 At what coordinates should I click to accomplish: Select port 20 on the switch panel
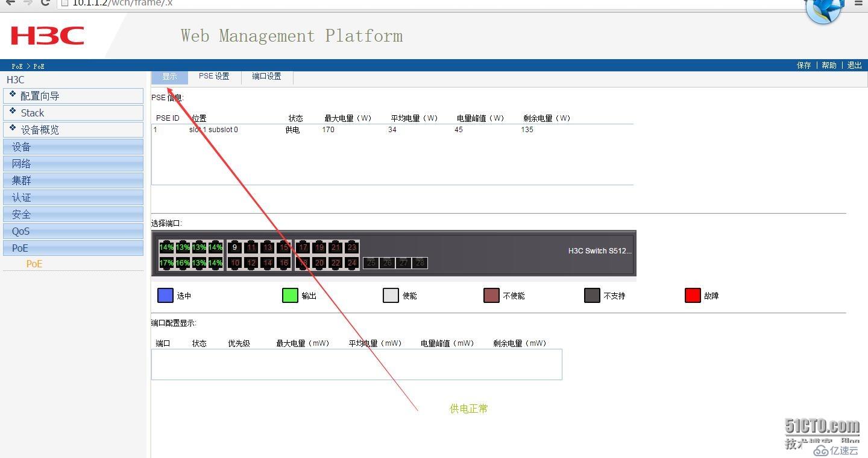[x=319, y=263]
